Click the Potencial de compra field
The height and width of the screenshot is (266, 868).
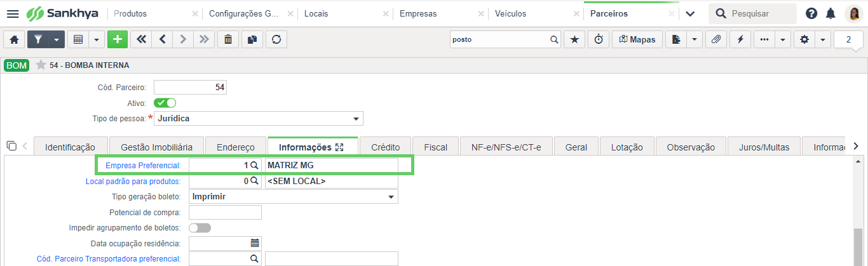point(225,212)
